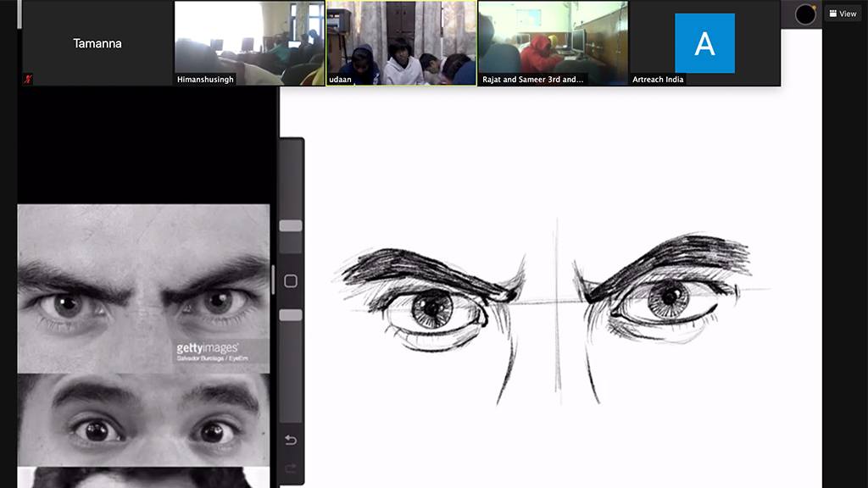Viewport: 868px width, 488px height.
Task: Click the gettyimages angry eyes reference photo
Action: pyautogui.click(x=143, y=288)
